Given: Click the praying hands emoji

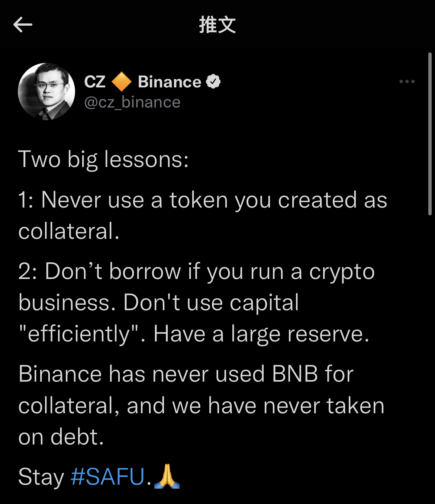Looking at the screenshot, I should click(167, 476).
